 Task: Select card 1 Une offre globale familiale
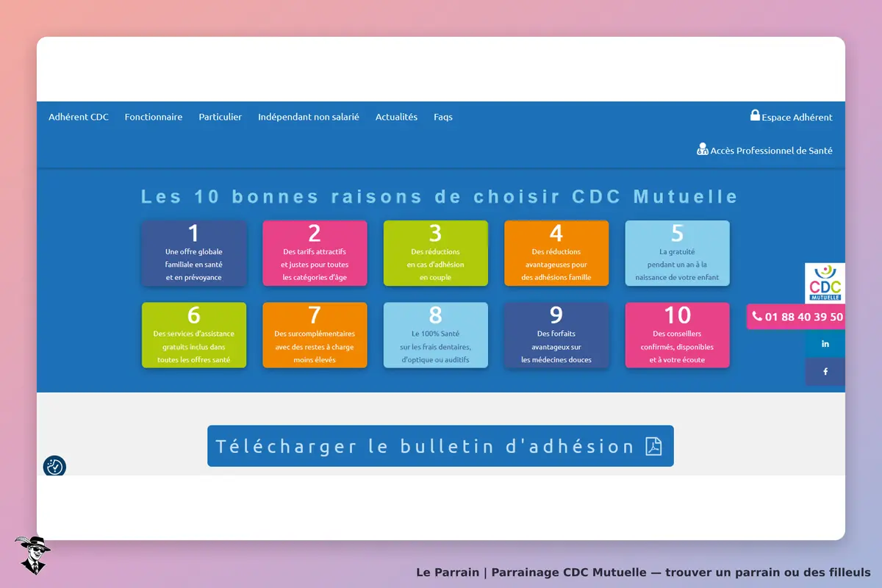click(194, 253)
